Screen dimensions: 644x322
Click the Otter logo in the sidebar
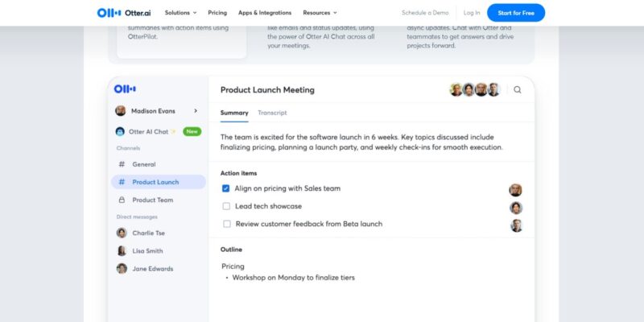pyautogui.click(x=125, y=89)
